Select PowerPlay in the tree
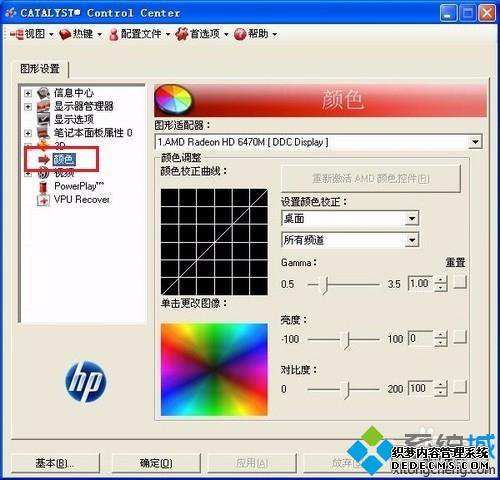This screenshot has height=480, width=500. [x=79, y=186]
